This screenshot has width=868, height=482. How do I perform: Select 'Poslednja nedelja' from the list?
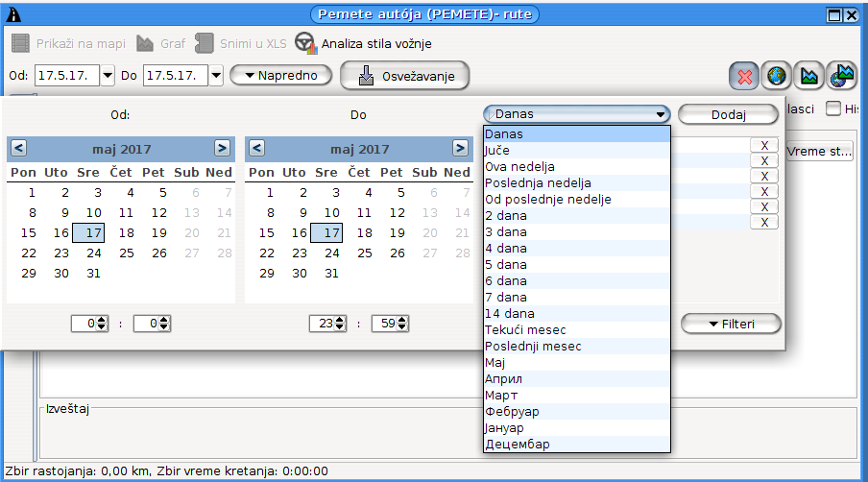coord(538,182)
